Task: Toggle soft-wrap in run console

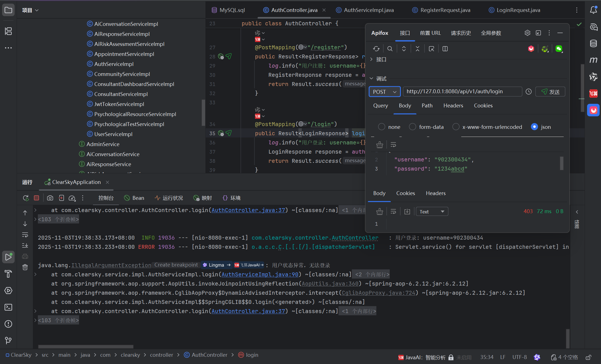Action: pos(25,235)
